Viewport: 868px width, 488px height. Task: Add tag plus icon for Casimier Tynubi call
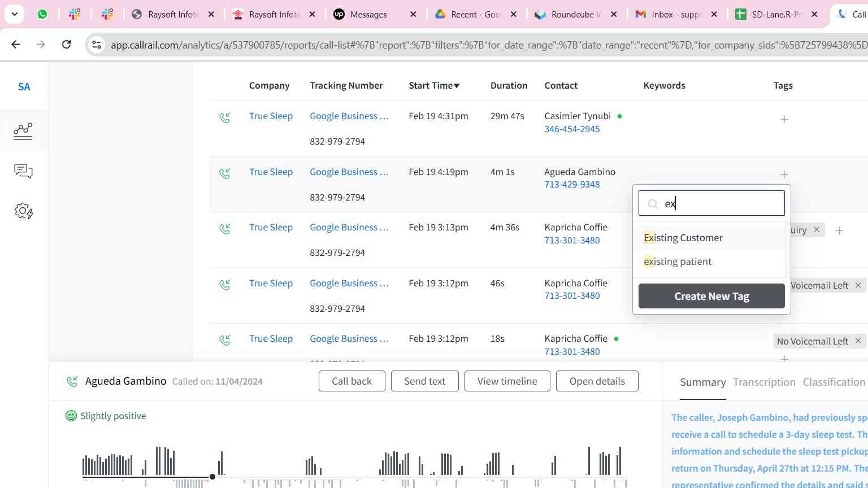coord(784,119)
